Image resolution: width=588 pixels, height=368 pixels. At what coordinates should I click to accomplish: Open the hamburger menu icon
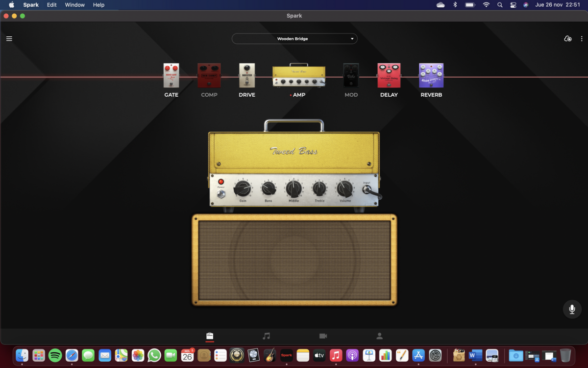tap(9, 39)
